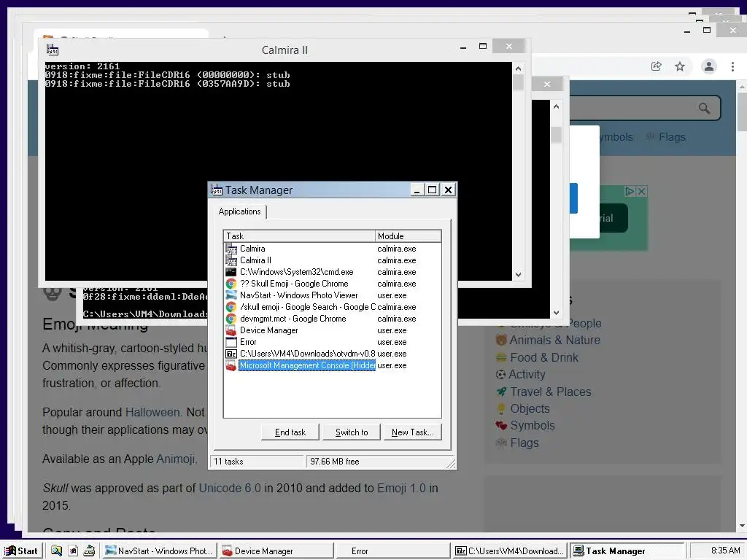This screenshot has width=747, height=560.
Task: Open the Unicode 6.0 link
Action: click(230, 488)
